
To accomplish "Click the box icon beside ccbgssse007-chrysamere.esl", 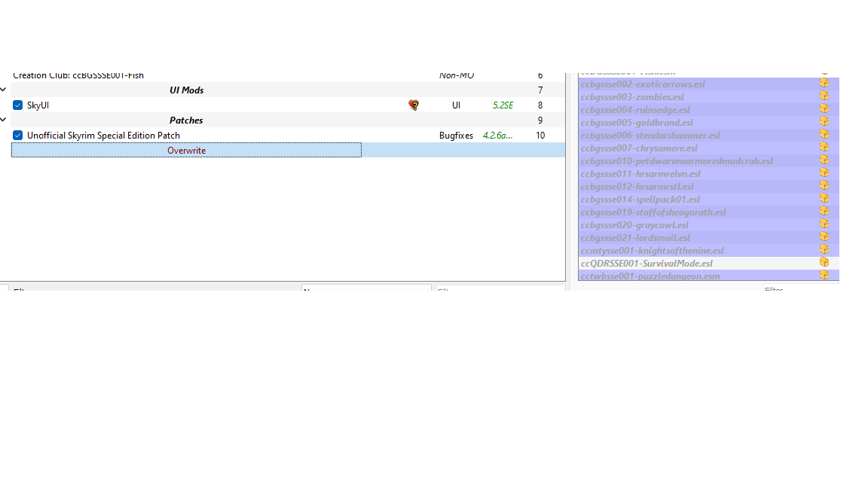I will coord(824,147).
